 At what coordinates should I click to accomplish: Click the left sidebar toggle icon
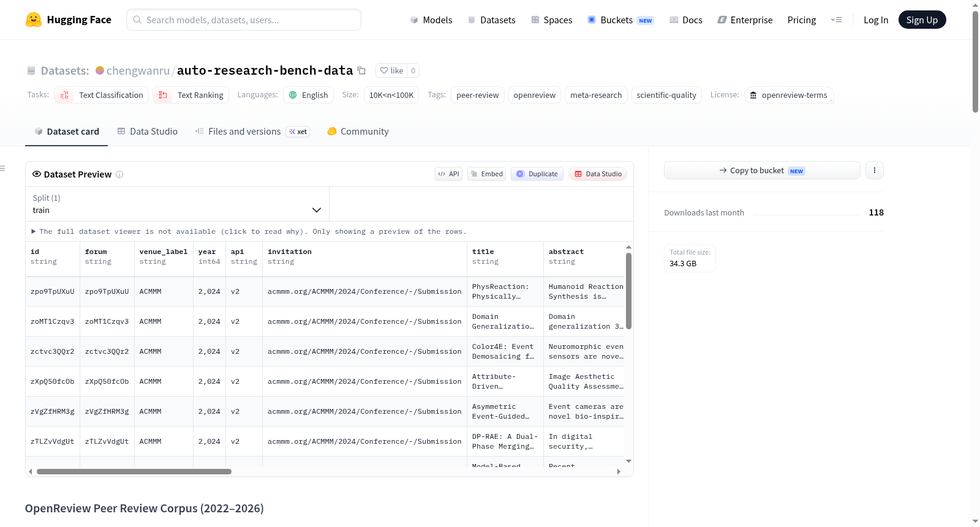(2, 168)
